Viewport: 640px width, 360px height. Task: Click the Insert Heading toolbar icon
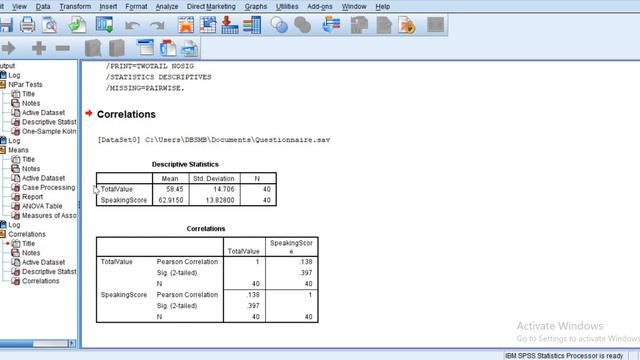(146, 48)
